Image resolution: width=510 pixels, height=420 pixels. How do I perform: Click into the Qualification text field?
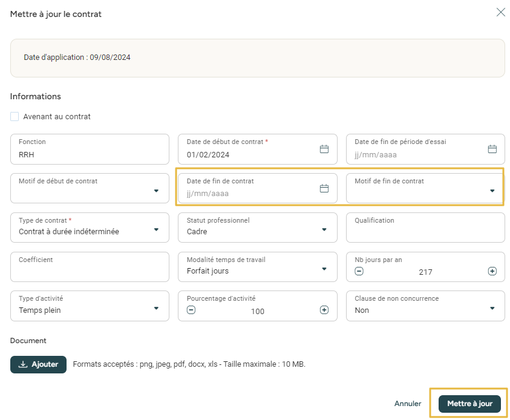425,231
